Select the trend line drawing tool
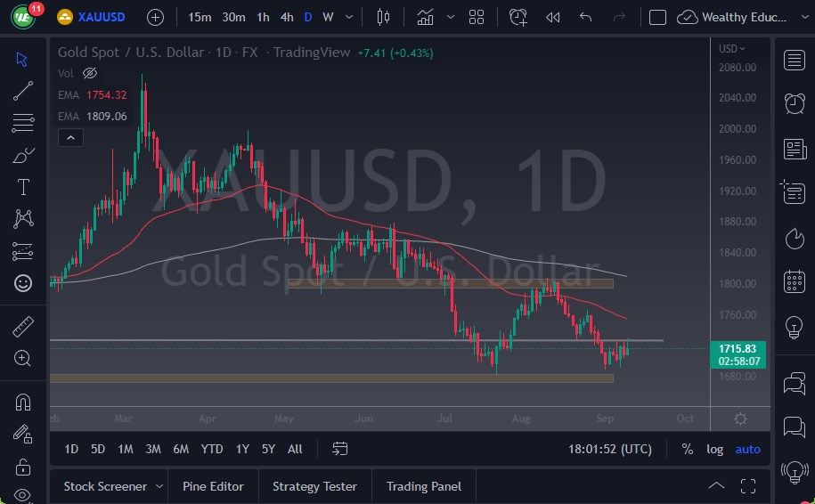The width and height of the screenshot is (815, 504). click(x=23, y=91)
